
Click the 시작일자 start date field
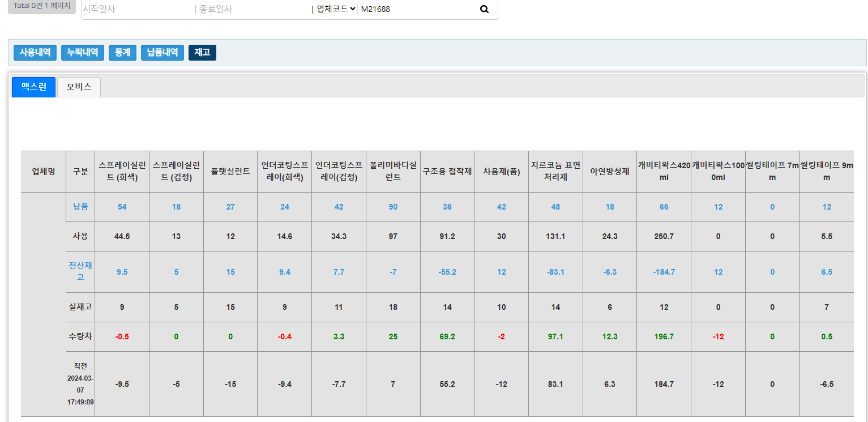pos(136,9)
